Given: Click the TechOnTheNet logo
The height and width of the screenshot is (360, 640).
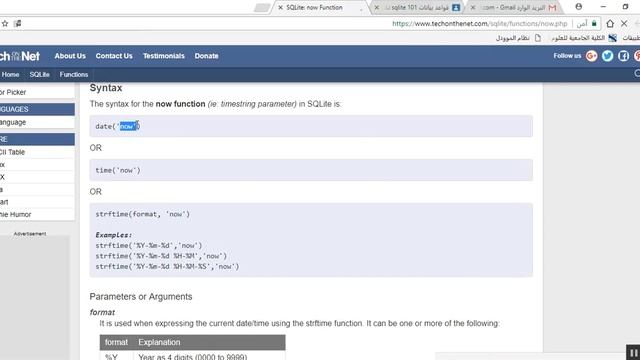Looking at the screenshot, I should coord(20,56).
